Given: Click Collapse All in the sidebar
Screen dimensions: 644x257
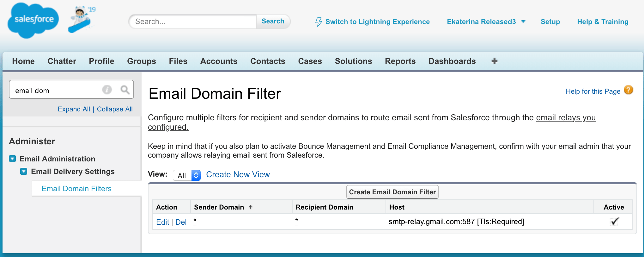Looking at the screenshot, I should point(115,109).
